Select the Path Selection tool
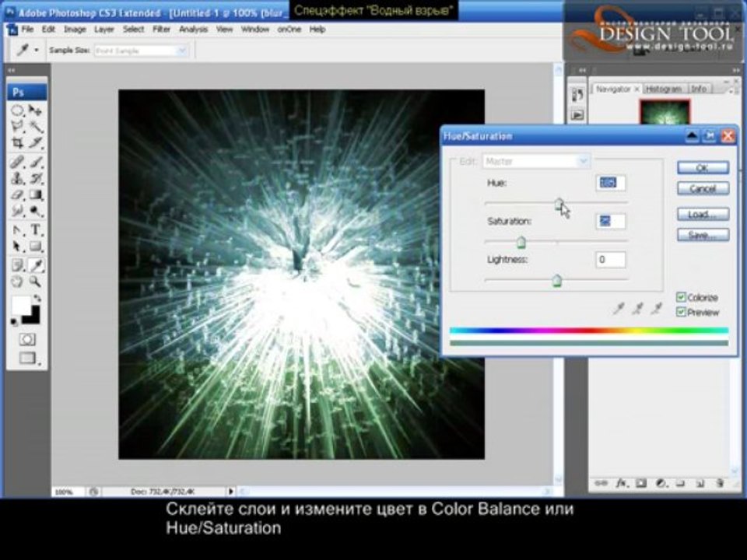Image resolution: width=747 pixels, height=560 pixels. coord(18,247)
